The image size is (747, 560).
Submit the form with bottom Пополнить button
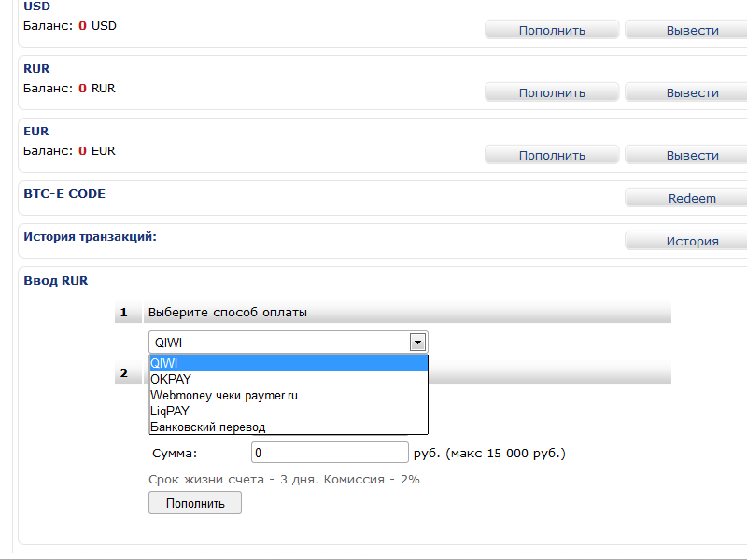point(195,503)
